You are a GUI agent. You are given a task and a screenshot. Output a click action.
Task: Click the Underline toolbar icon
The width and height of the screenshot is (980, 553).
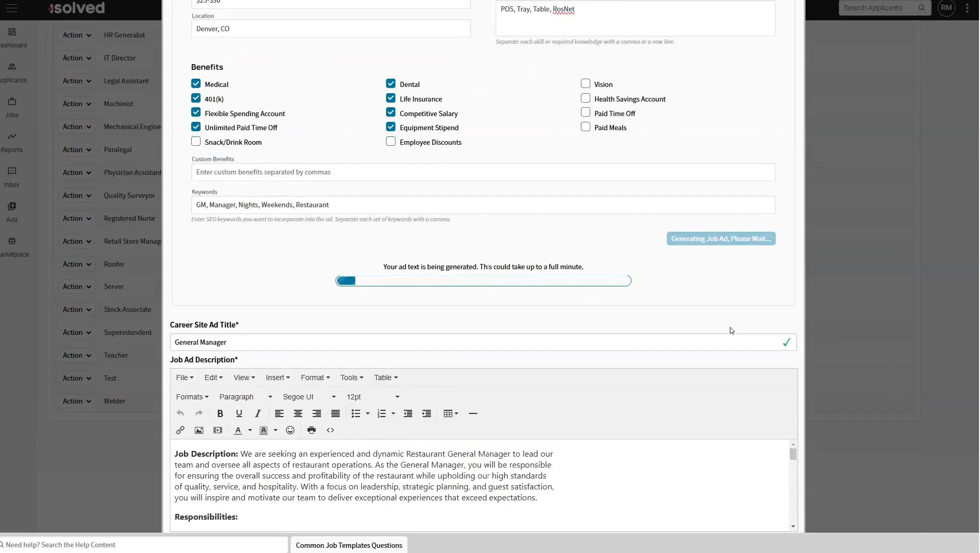pyautogui.click(x=239, y=413)
